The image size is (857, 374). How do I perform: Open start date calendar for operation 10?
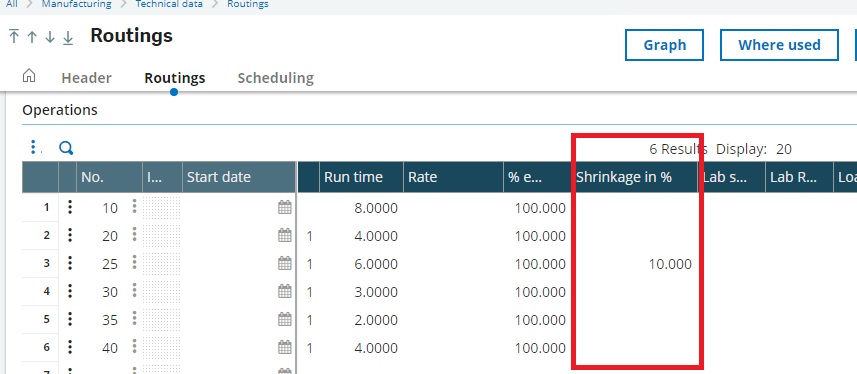click(285, 207)
